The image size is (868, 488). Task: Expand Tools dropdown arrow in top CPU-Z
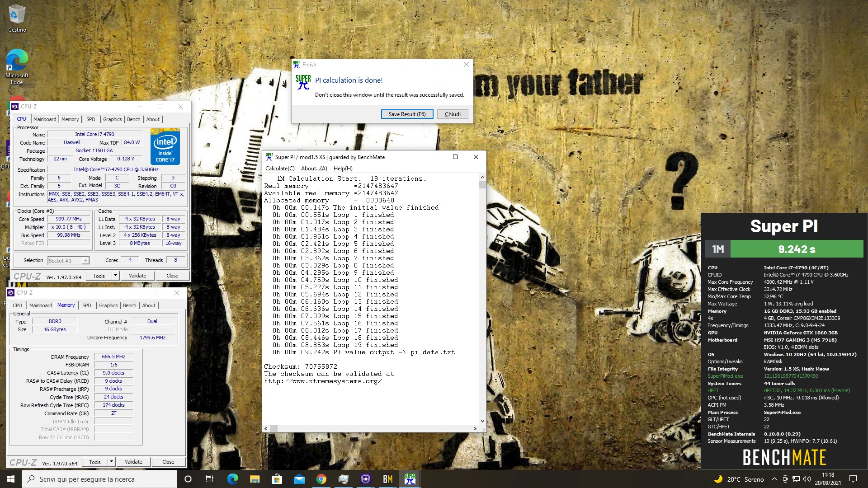[x=115, y=276]
